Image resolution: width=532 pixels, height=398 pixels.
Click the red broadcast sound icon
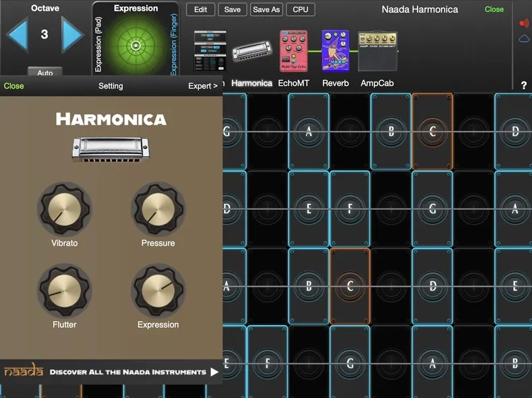tap(524, 23)
